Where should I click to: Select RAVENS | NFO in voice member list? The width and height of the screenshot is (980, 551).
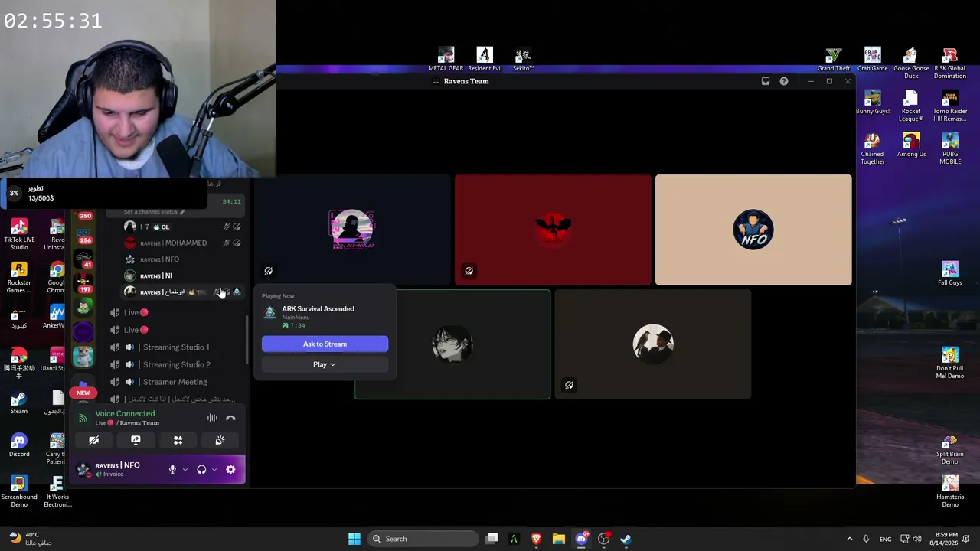[182, 259]
